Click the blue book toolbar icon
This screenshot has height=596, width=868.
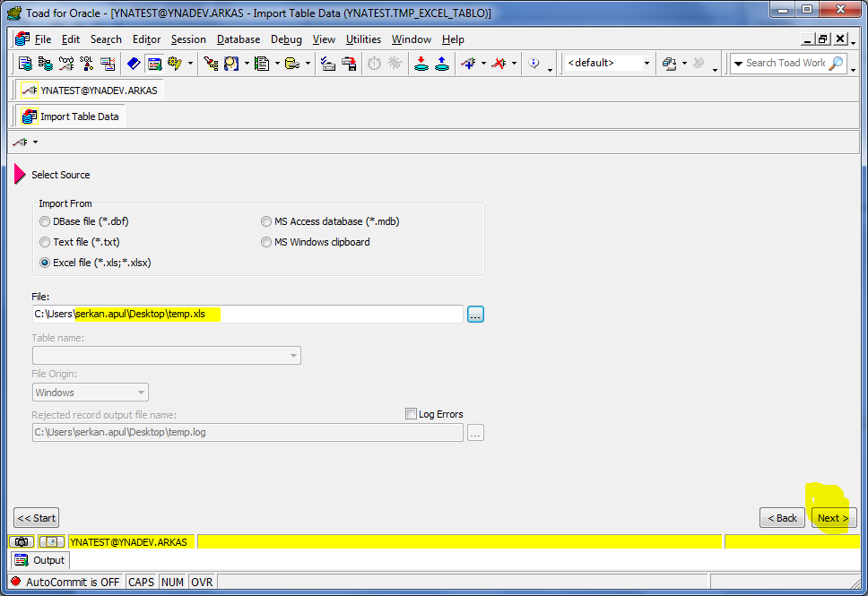134,64
